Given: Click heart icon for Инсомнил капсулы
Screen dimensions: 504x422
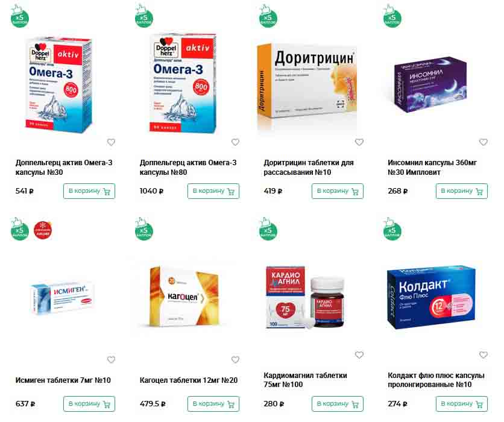Looking at the screenshot, I should pyautogui.click(x=484, y=142).
